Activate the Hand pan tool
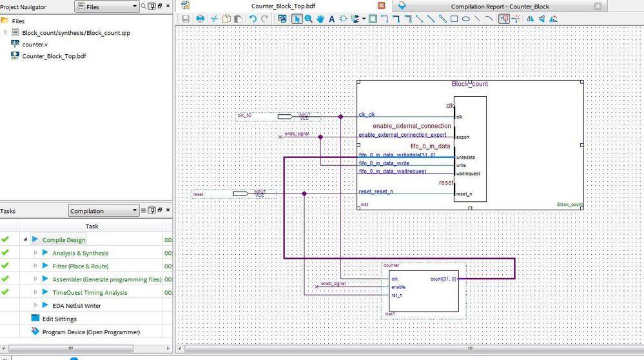 320,19
